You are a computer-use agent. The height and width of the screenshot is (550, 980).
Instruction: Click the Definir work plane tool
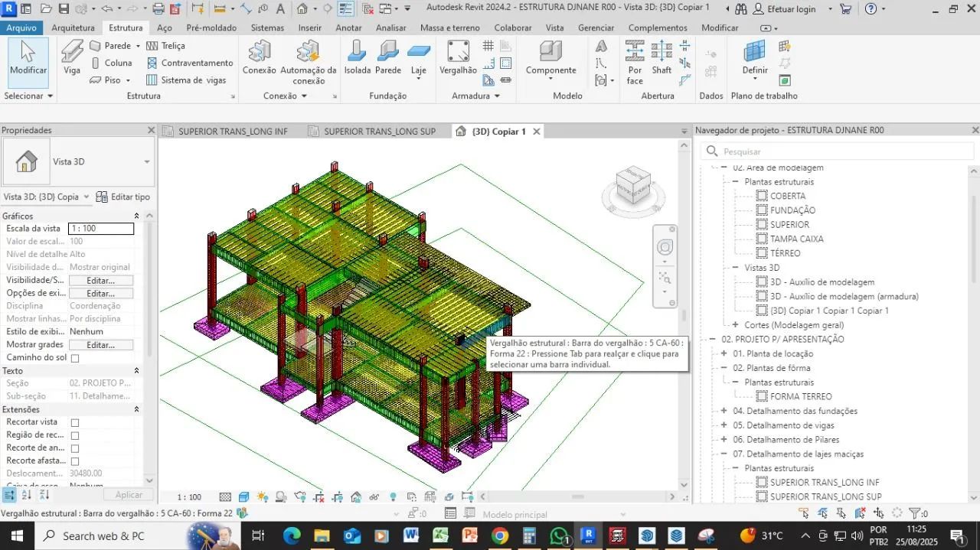[x=755, y=59]
